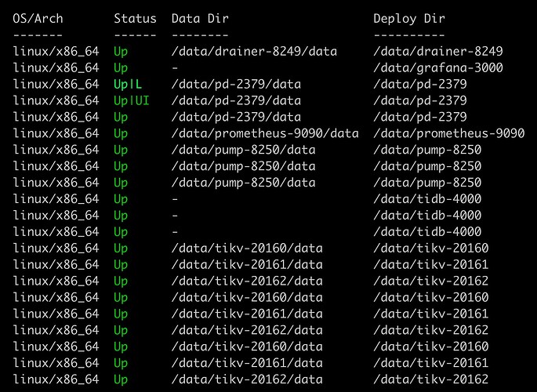Screen dimensions: 537x392
Task: Select the Up status in prometheus-9090 row
Action: point(121,133)
